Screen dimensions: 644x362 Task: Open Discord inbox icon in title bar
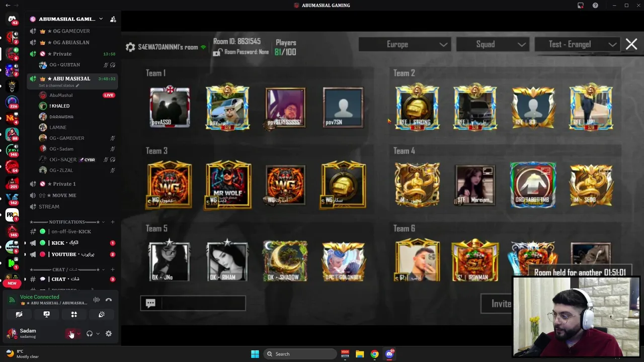tap(581, 6)
